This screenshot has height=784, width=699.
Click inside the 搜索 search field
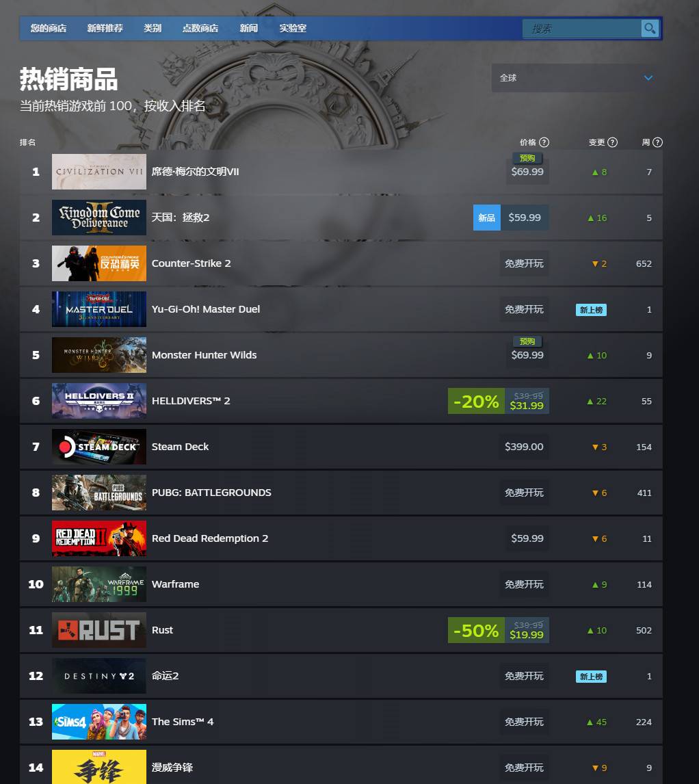pyautogui.click(x=581, y=29)
